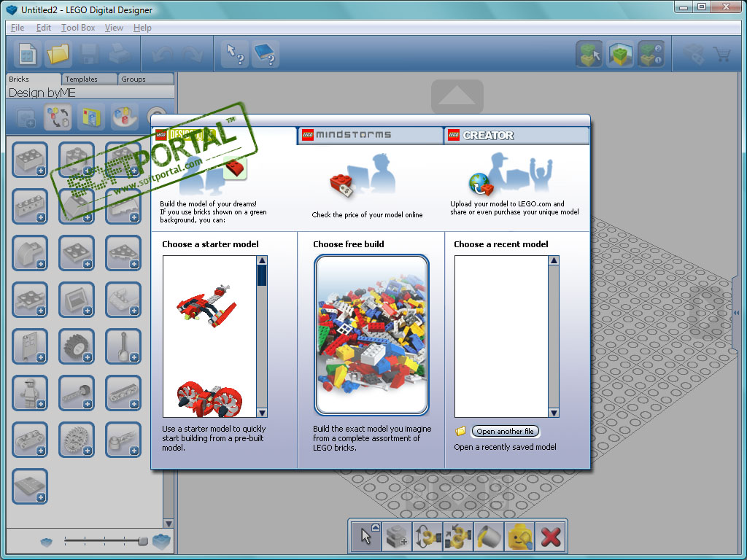747x560 pixels.
Task: Click the greyed-out Print icon
Action: (x=119, y=54)
